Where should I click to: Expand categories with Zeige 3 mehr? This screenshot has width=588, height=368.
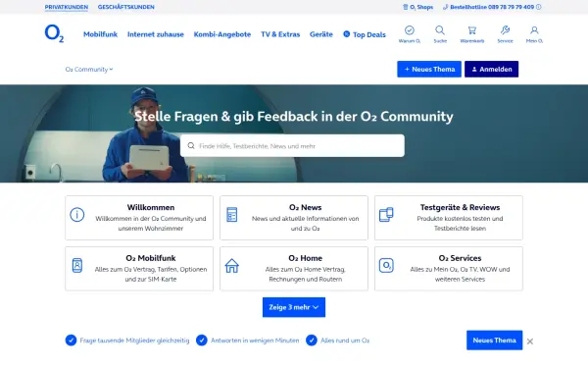(x=294, y=307)
